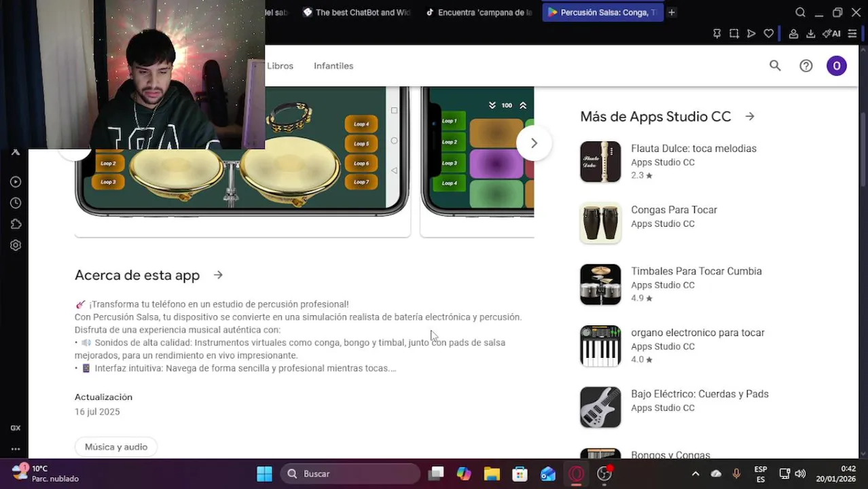Open the purple account avatar
This screenshot has width=868, height=489.
tap(836, 66)
